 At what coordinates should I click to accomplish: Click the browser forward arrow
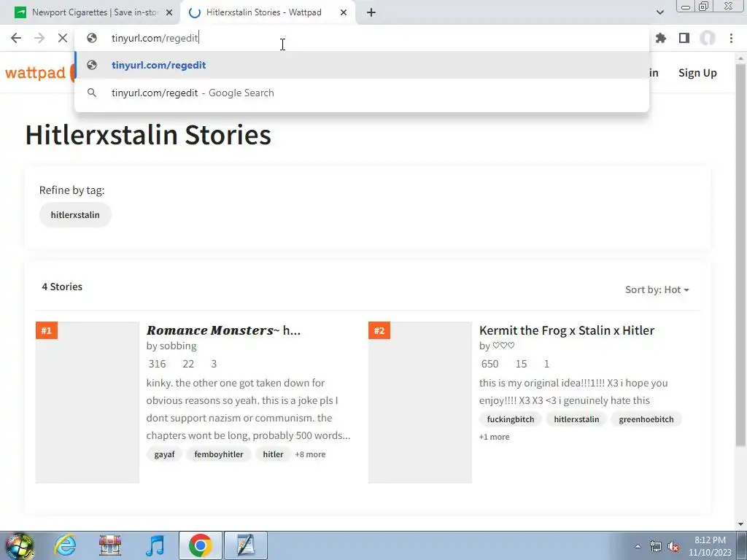tap(39, 38)
